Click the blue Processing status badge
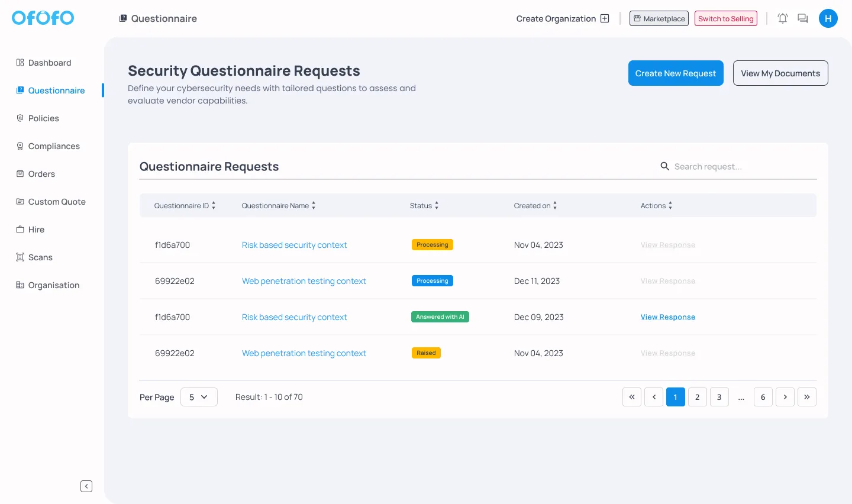852x504 pixels. pyautogui.click(x=433, y=281)
